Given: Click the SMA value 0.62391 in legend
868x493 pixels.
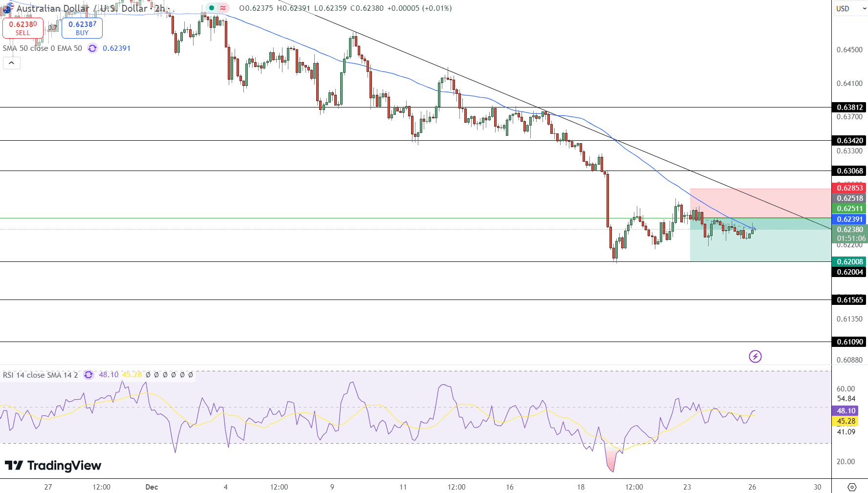Looking at the screenshot, I should [x=117, y=48].
